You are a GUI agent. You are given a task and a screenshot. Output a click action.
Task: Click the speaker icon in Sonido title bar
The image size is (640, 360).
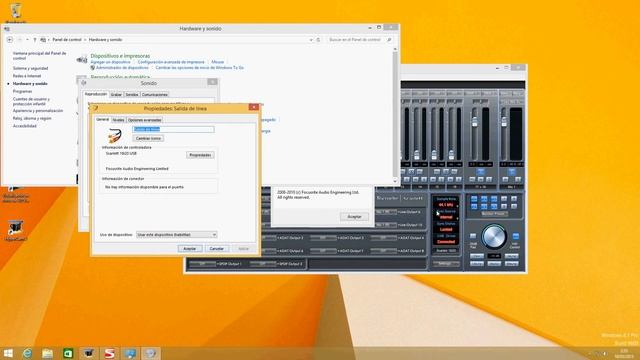[84, 83]
